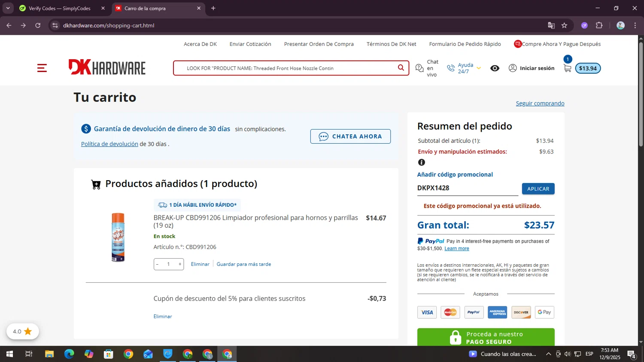
Task: Open Windows Start menu
Action: pos(9,354)
